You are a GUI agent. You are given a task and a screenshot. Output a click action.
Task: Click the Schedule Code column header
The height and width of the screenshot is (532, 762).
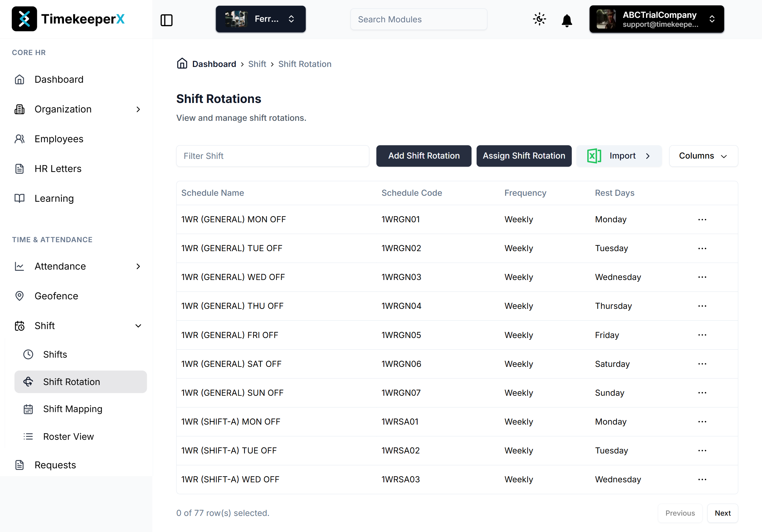412,193
